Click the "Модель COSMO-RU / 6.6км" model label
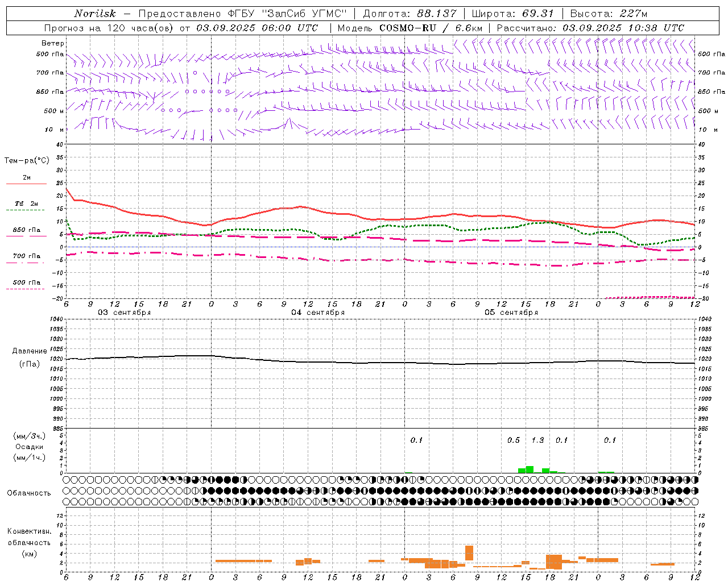This screenshot has height=582, width=728. point(410,28)
